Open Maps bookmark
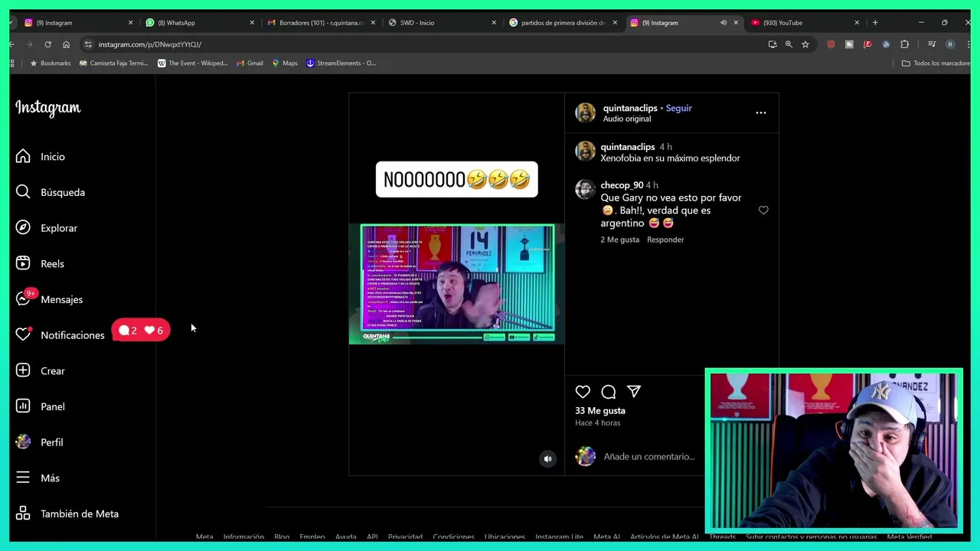This screenshot has width=980, height=551. [285, 64]
